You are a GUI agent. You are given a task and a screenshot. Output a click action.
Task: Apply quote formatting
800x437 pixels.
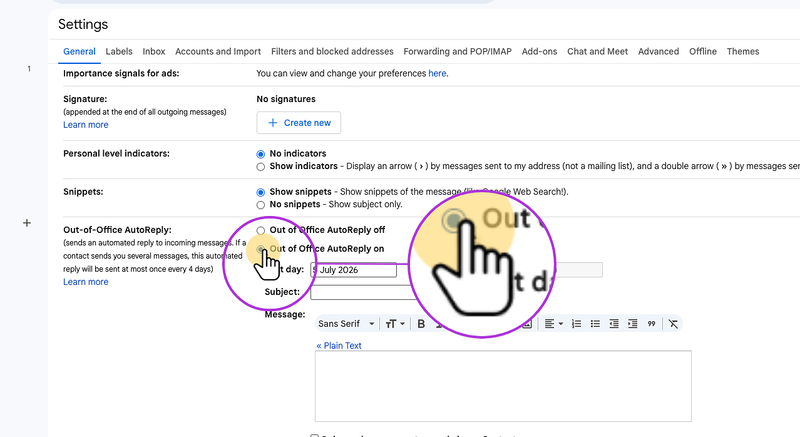pos(652,324)
